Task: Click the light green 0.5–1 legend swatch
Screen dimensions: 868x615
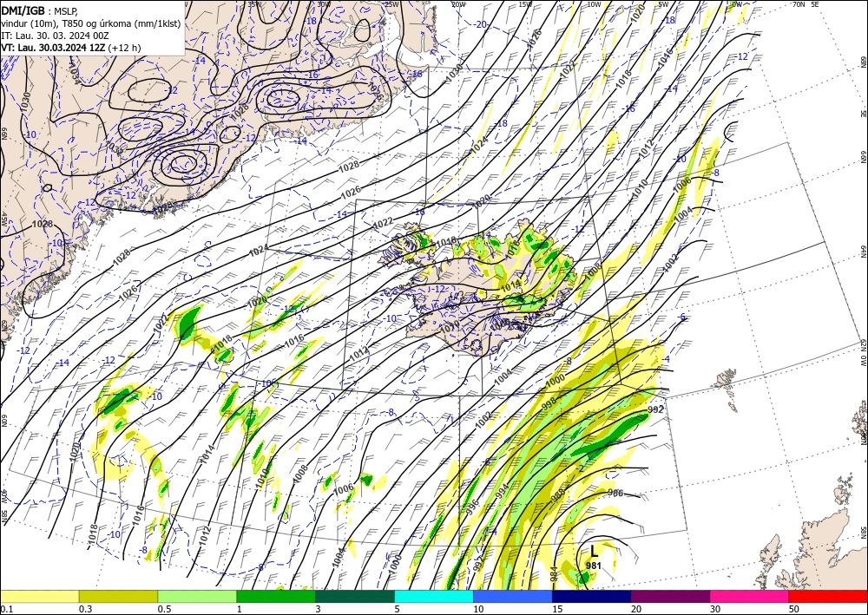Action: pos(197,596)
